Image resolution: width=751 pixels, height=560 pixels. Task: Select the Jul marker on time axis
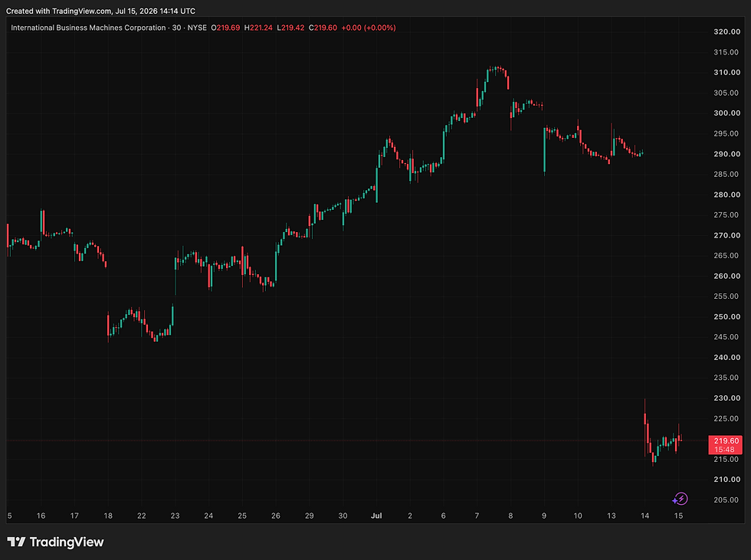click(376, 516)
